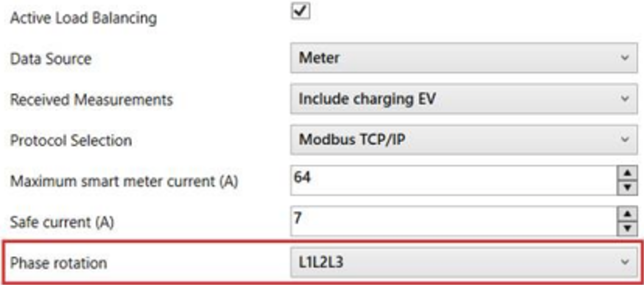This screenshot has width=644, height=285.
Task: Click the Active Load Balancing label
Action: [83, 18]
